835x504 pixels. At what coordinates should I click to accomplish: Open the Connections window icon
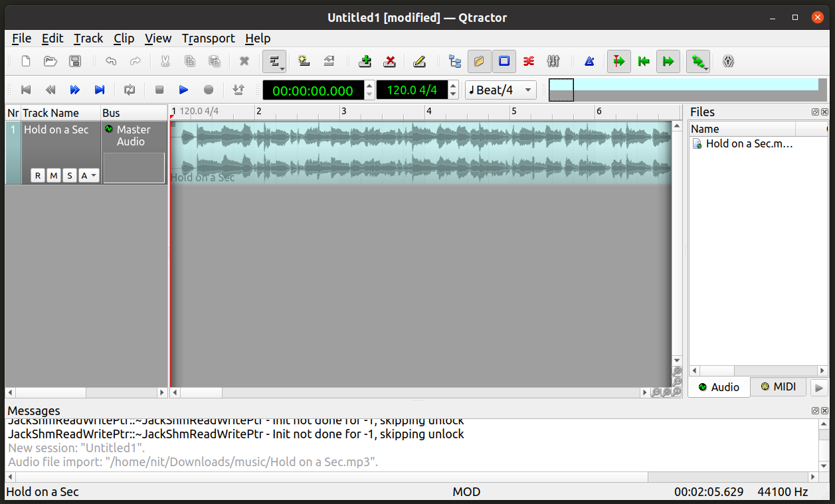(529, 62)
